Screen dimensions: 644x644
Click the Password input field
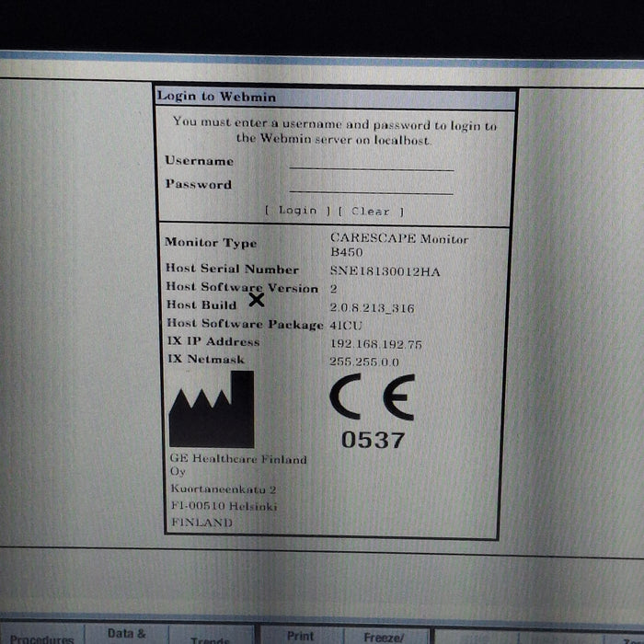[x=372, y=186]
